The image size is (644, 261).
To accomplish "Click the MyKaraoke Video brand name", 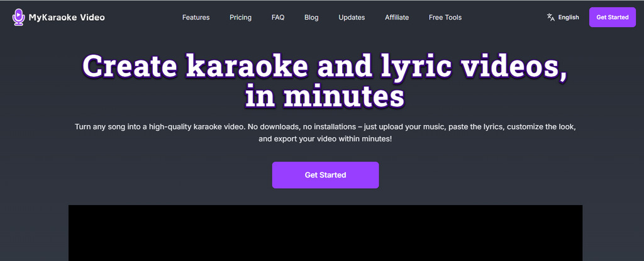I will 67,17.
